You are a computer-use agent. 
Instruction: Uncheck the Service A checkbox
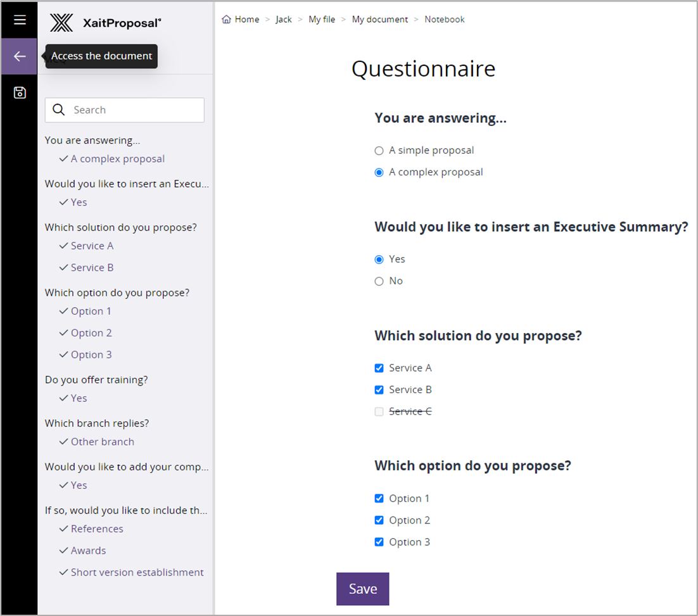click(379, 368)
